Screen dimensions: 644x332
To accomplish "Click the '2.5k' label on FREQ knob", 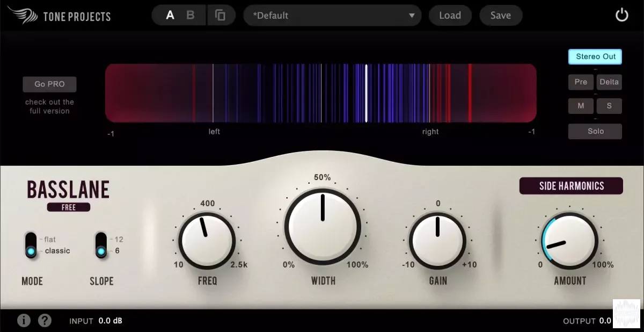I will click(239, 265).
